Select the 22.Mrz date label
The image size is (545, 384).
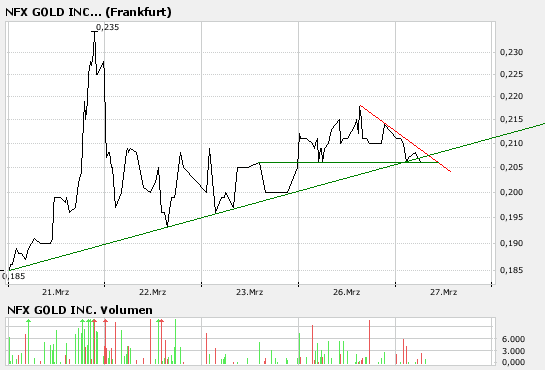pos(153,292)
